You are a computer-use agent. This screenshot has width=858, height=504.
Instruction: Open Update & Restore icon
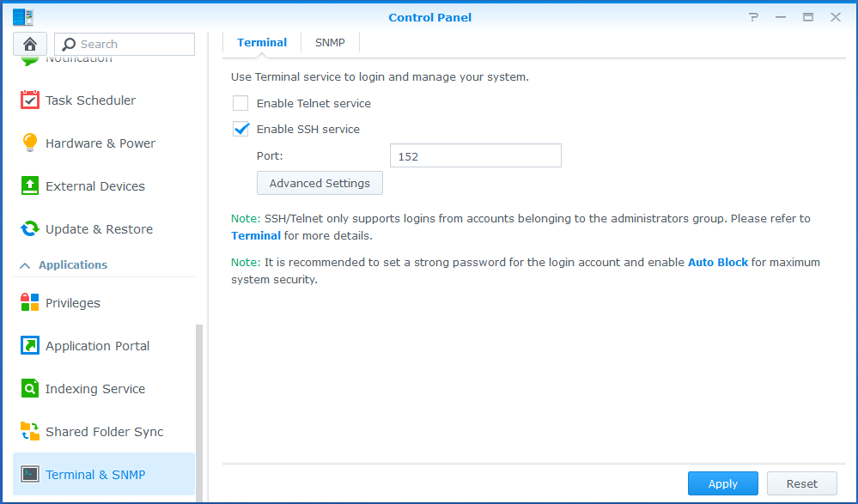click(x=29, y=228)
